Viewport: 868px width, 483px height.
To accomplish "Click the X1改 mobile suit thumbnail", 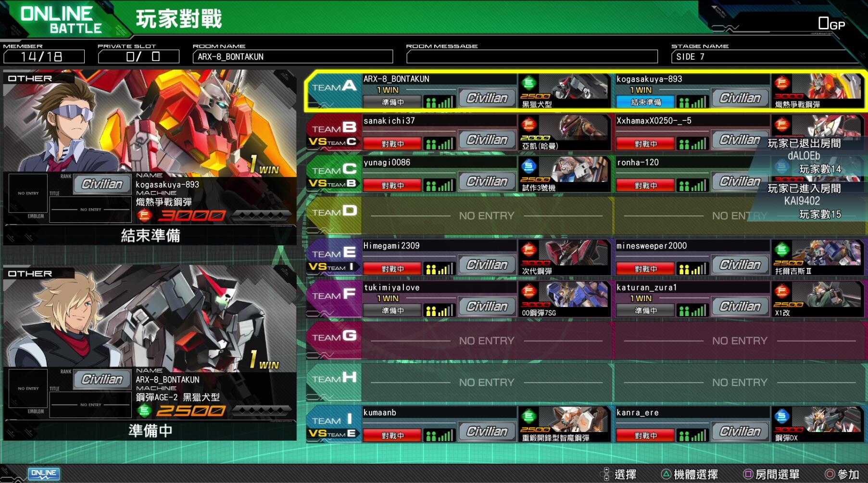I will (826, 295).
